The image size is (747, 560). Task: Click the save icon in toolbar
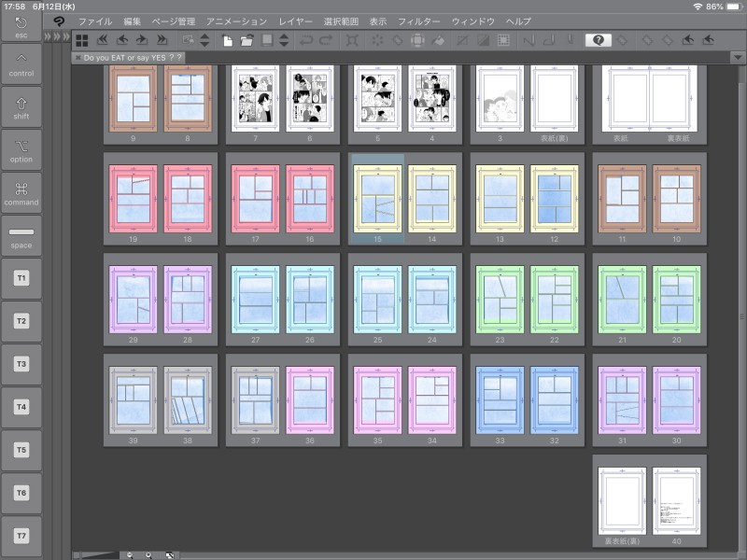point(267,40)
